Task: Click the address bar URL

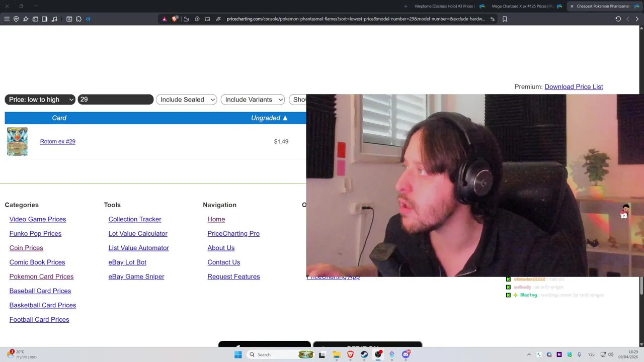Action: tap(356, 19)
